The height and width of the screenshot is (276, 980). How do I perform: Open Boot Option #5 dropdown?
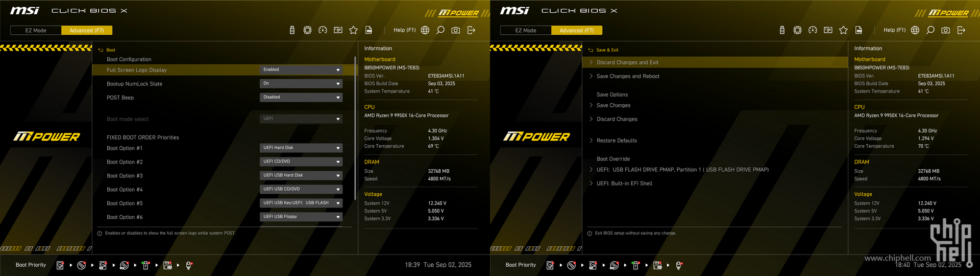coord(301,203)
